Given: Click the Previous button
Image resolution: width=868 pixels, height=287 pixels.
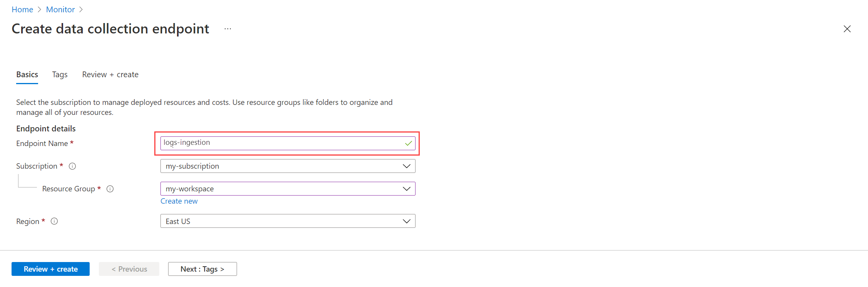Looking at the screenshot, I should [129, 269].
